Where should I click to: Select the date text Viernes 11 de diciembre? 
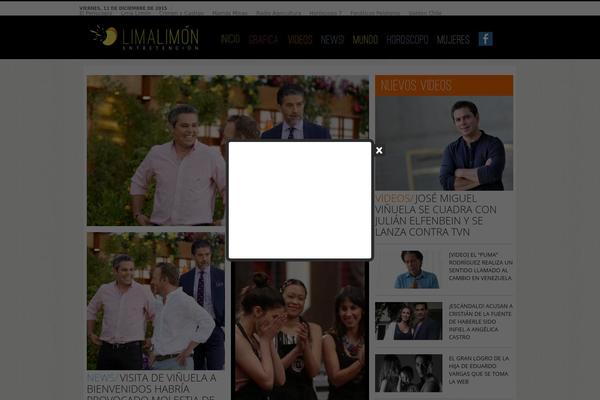point(123,8)
